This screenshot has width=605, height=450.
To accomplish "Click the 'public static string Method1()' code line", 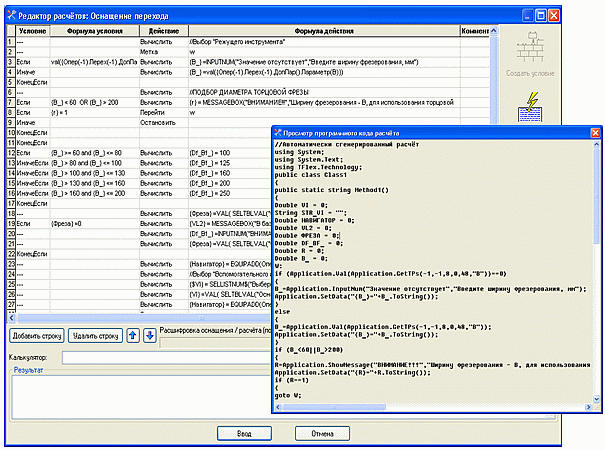I will [331, 190].
